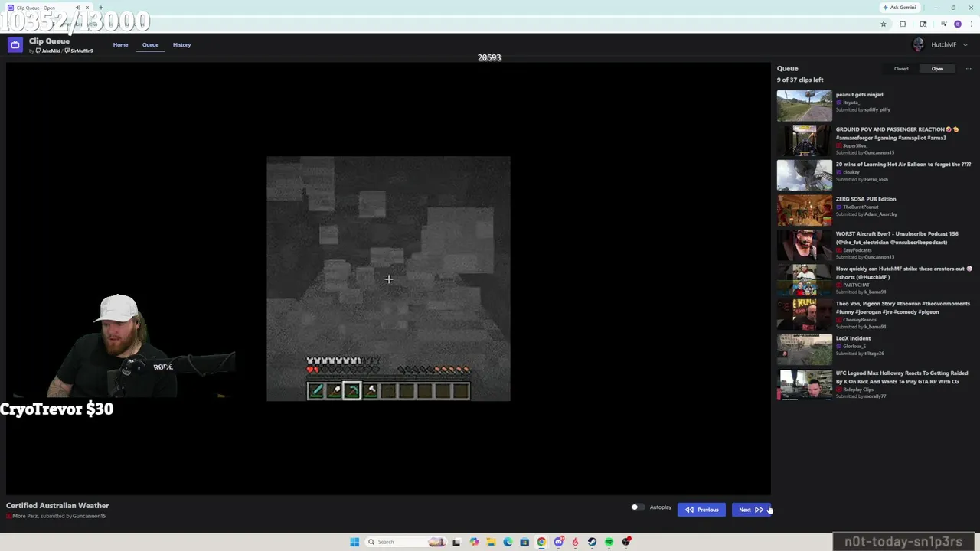Click the Twitch icon beside TheBurntPeanut
Screen dimensions: 980x551
(839, 207)
